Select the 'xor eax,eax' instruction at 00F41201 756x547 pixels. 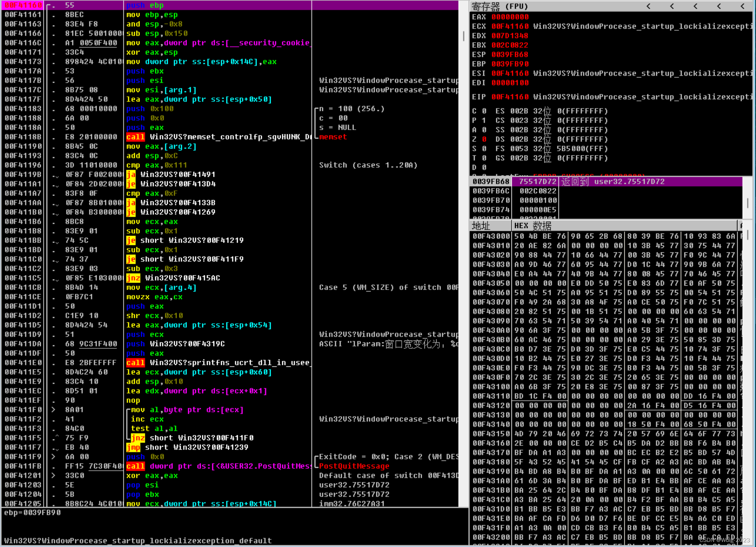click(x=152, y=476)
